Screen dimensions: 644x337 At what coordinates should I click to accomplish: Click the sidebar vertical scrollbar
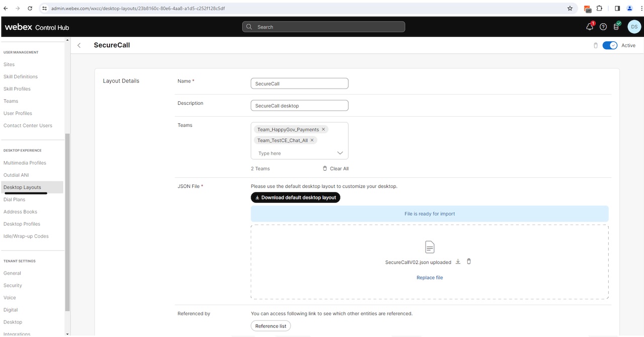[x=67, y=222]
